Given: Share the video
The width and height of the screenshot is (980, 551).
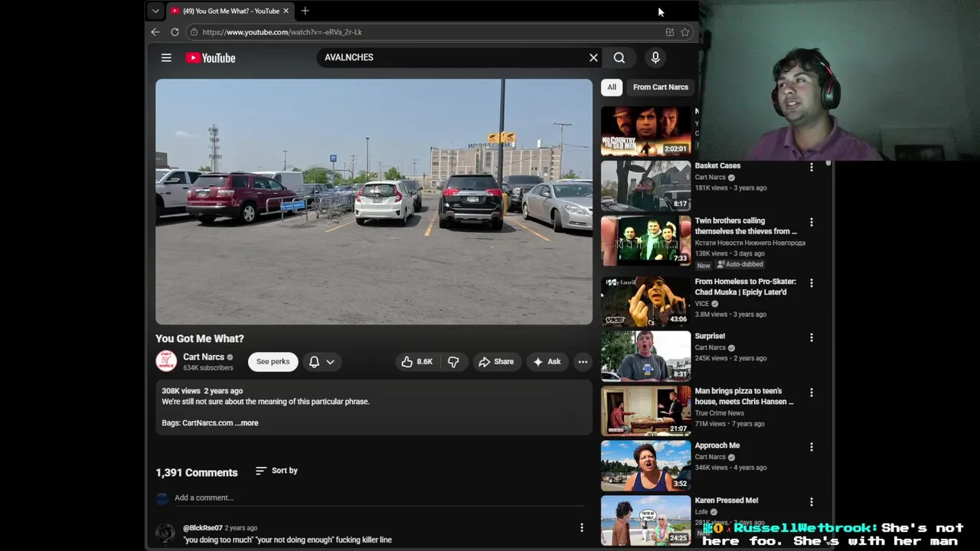Looking at the screenshot, I should 496,362.
